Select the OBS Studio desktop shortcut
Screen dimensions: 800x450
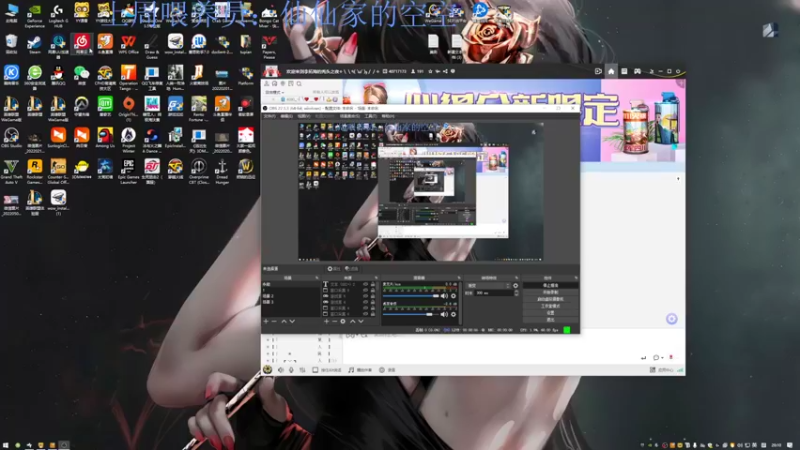point(11,138)
